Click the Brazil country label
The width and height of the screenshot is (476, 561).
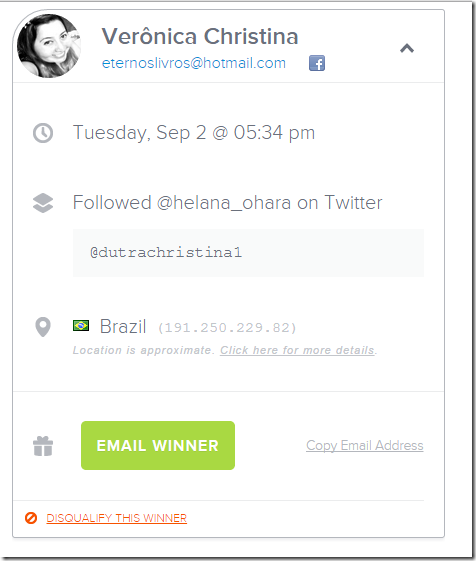[x=123, y=326]
